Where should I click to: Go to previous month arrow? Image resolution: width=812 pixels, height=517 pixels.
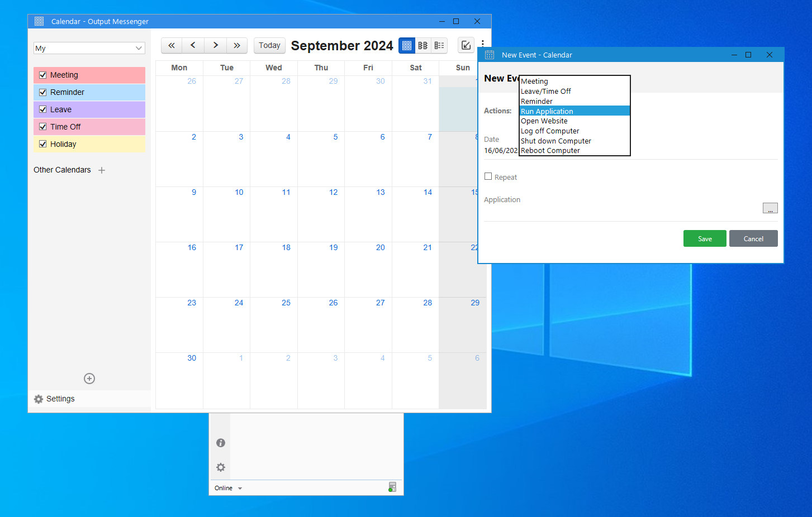[193, 45]
